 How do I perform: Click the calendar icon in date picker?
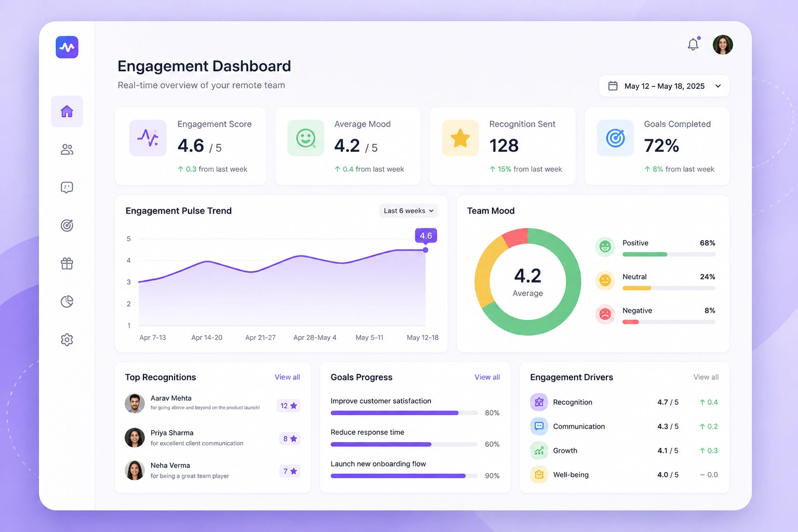(613, 86)
